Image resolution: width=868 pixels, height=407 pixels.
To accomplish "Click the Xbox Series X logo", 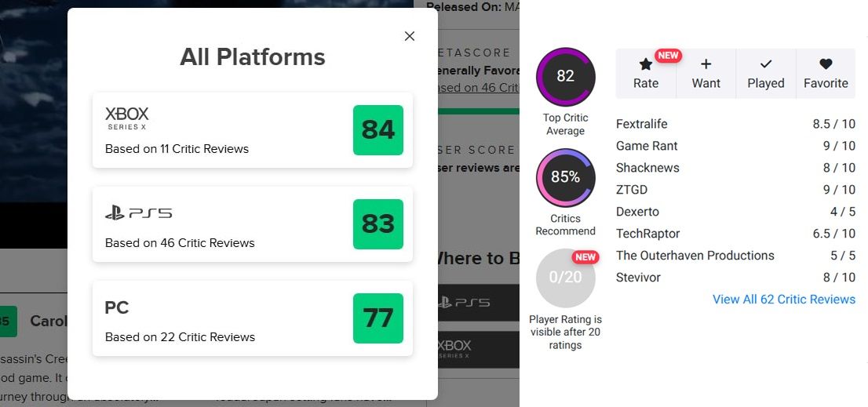I will coord(127,118).
